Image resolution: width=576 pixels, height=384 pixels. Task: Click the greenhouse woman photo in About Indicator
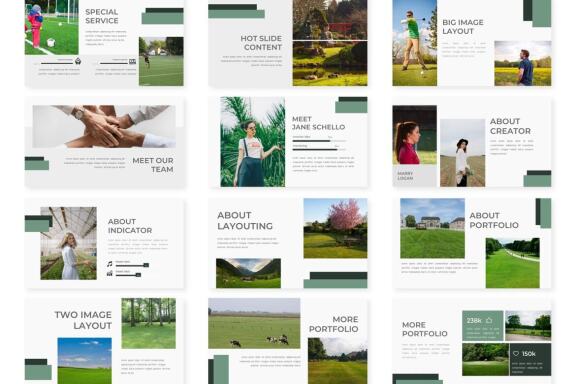(x=69, y=243)
